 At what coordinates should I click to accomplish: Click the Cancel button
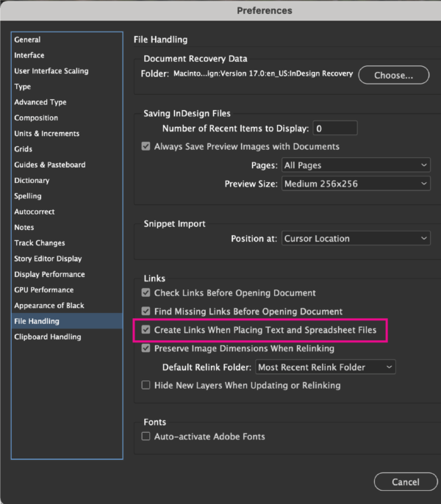pyautogui.click(x=405, y=482)
